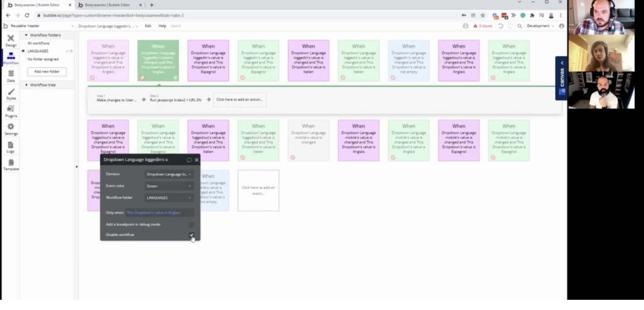Screen dimensions: 644x310
Task: Open the Settings gear in sidebar
Action: [x=11, y=129]
